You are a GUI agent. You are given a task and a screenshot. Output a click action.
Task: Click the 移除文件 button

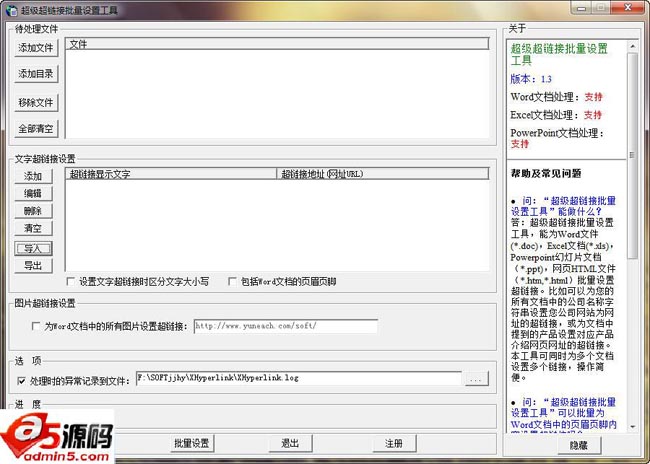point(36,102)
